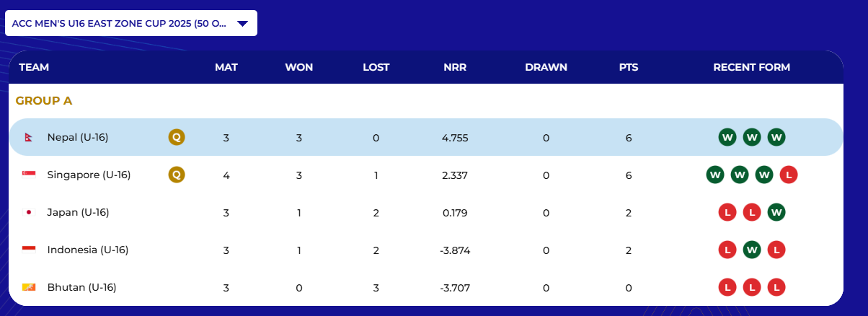Click Nepal's qualified Q badge

[177, 137]
